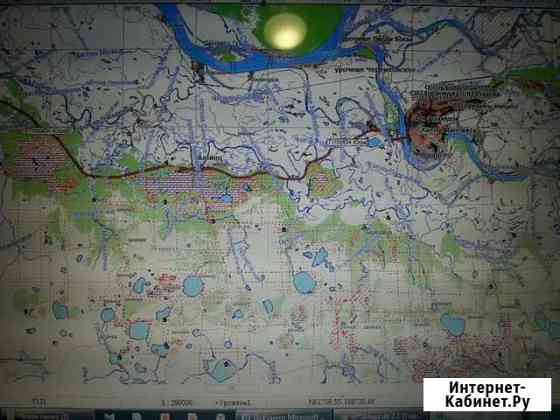Click the coordinates readout in status bar
Screen dimensions: 560x420
(x=341, y=402)
